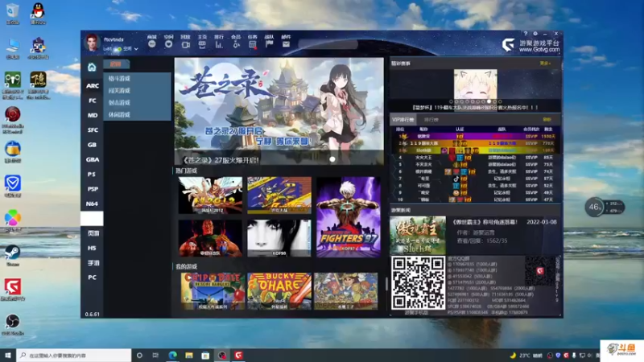Open File Explorer from the taskbar

click(189, 356)
